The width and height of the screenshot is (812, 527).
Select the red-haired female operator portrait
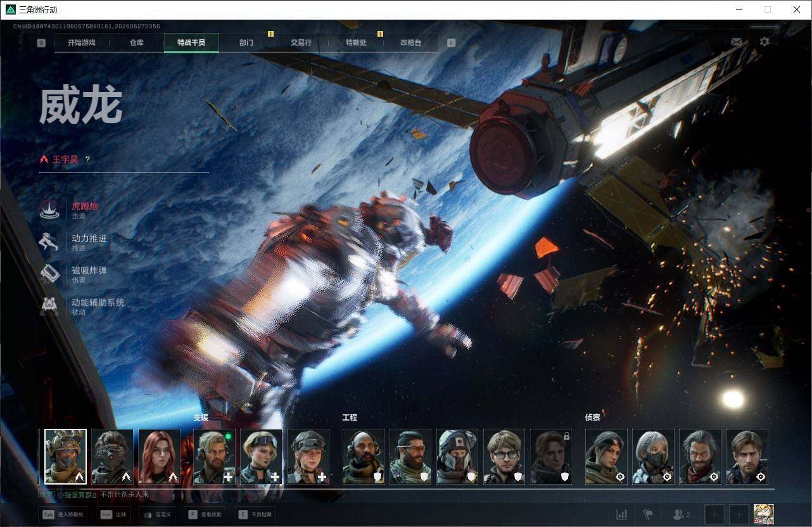(x=159, y=457)
